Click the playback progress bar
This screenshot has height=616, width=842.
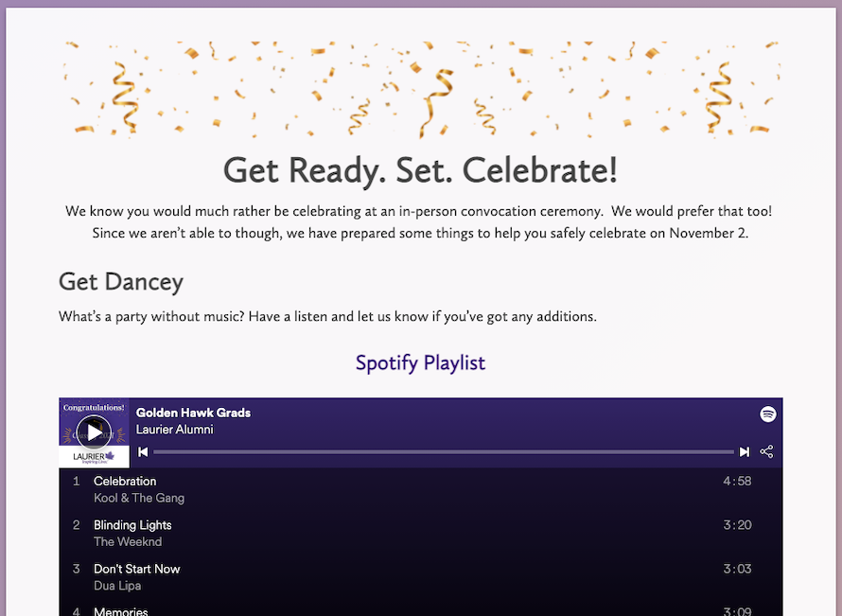click(443, 452)
